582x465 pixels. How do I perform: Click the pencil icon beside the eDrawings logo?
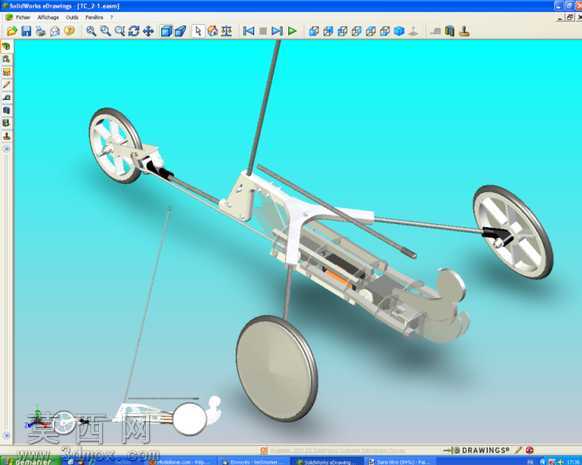click(519, 450)
